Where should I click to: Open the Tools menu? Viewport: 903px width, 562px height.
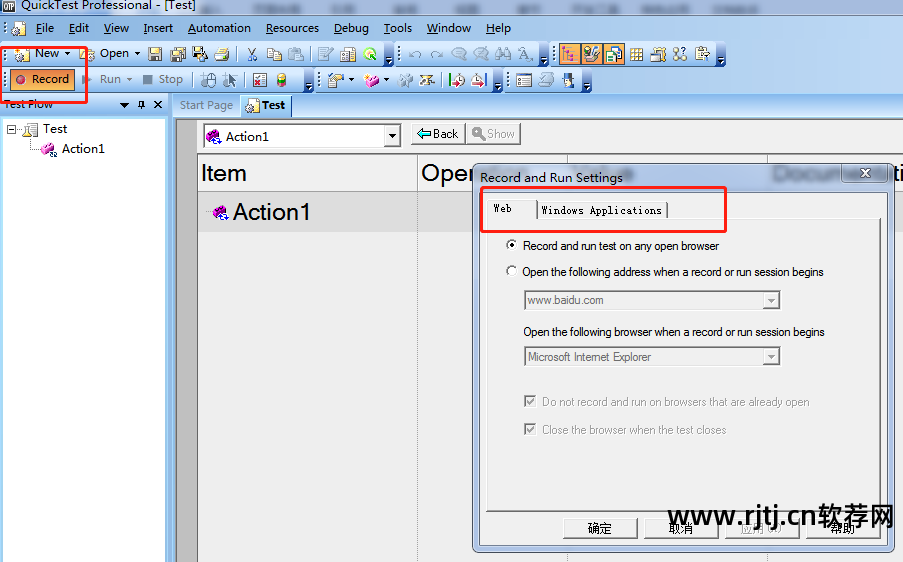pyautogui.click(x=397, y=28)
